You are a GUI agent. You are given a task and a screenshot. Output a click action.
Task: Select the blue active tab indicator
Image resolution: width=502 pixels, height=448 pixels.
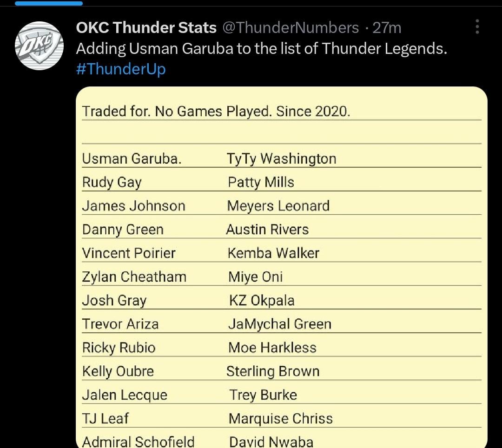[49, 3]
